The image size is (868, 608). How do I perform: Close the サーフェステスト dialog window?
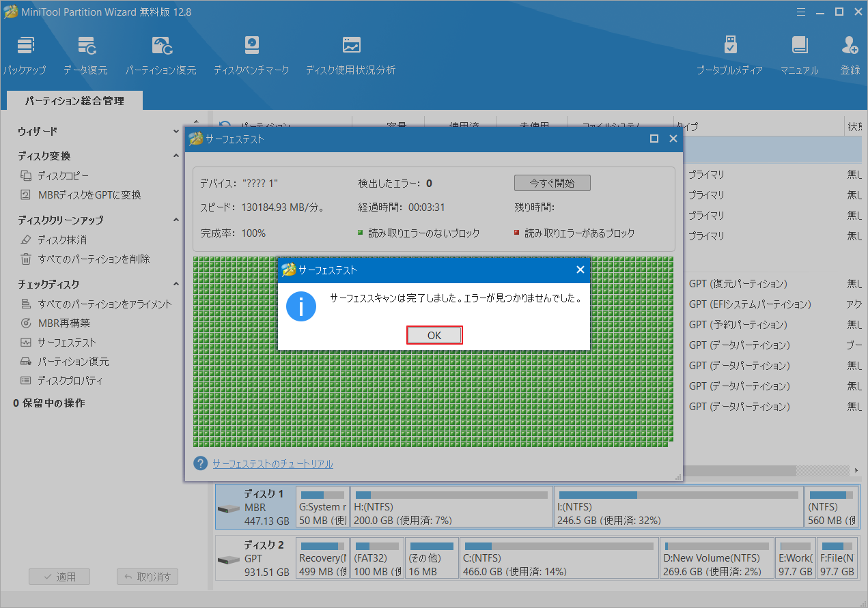(673, 139)
